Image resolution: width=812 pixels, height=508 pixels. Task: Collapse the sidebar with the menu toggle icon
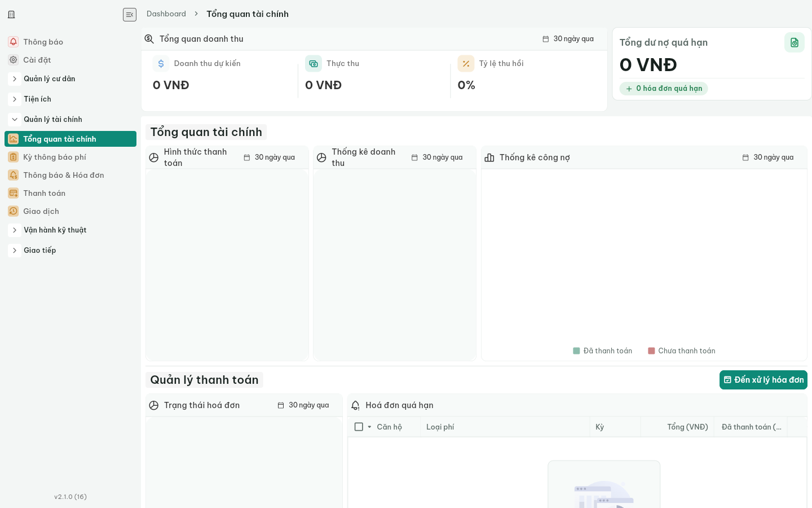[x=130, y=15]
